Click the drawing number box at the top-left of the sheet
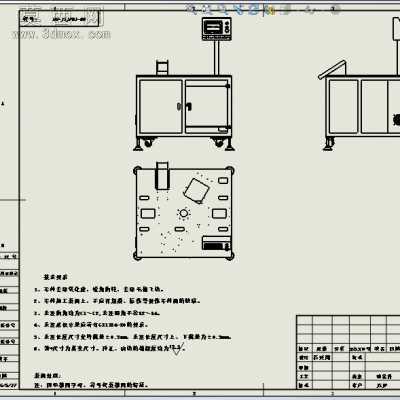 pos(60,19)
